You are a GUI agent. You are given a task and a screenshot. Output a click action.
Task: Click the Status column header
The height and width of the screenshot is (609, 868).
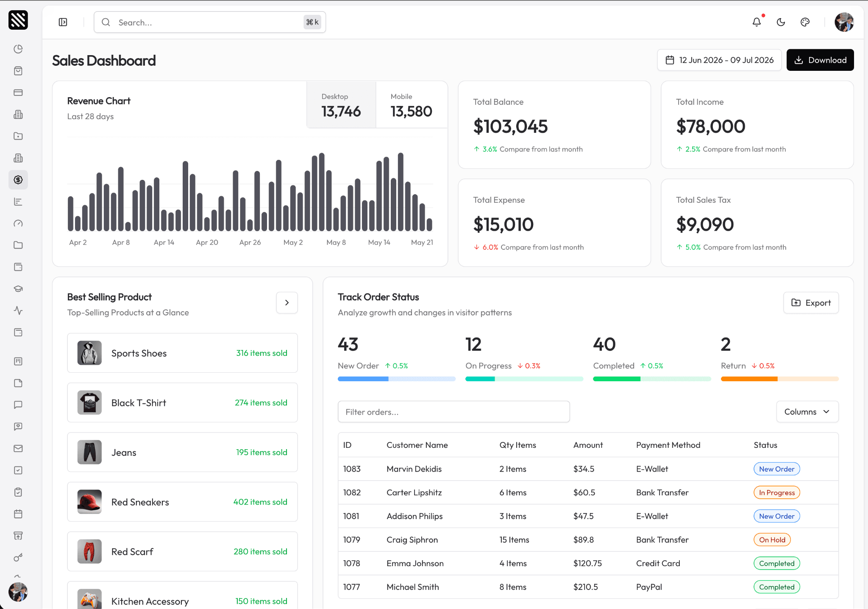coord(765,445)
